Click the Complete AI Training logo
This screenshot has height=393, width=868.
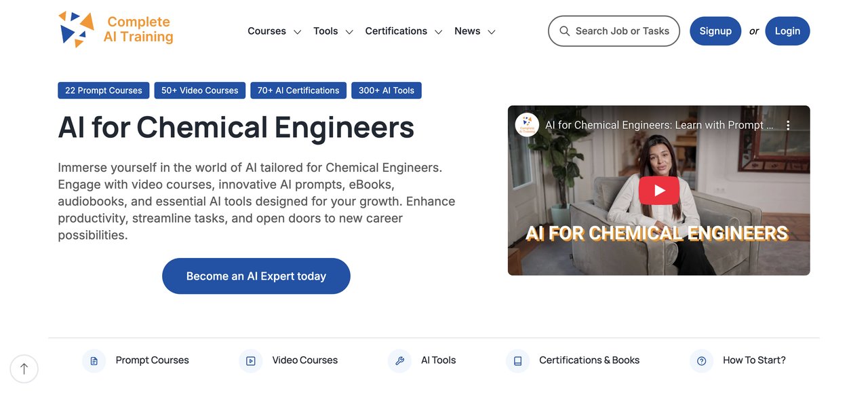pyautogui.click(x=115, y=30)
